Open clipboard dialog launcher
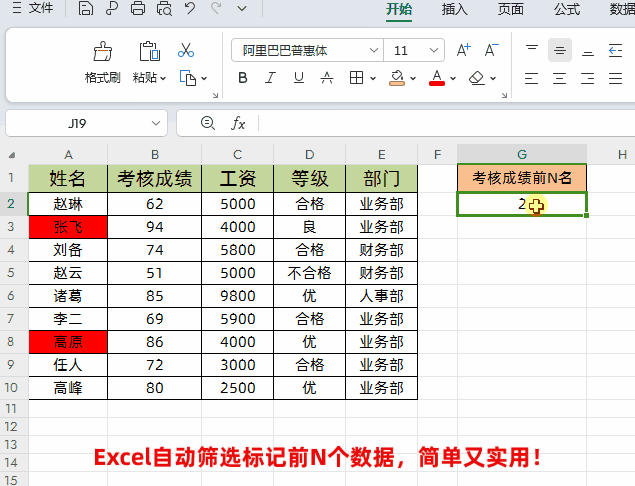This screenshot has height=486, width=635. [x=215, y=95]
